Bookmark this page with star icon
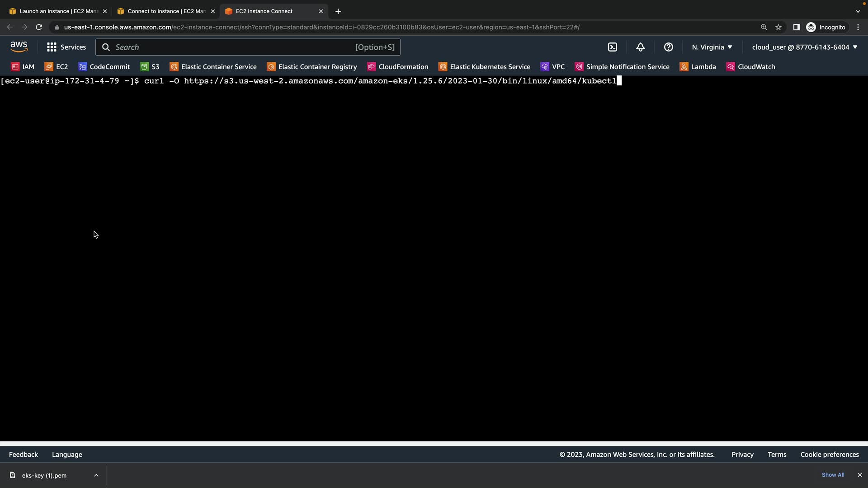This screenshot has width=868, height=488. coord(778,27)
